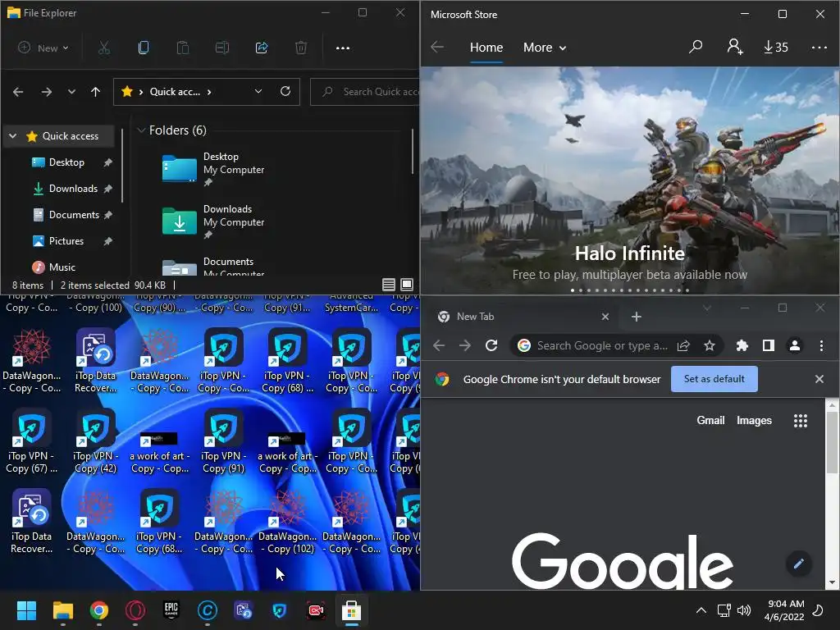Click the Delete trash icon in File Explorer
The width and height of the screenshot is (840, 630).
301,48
